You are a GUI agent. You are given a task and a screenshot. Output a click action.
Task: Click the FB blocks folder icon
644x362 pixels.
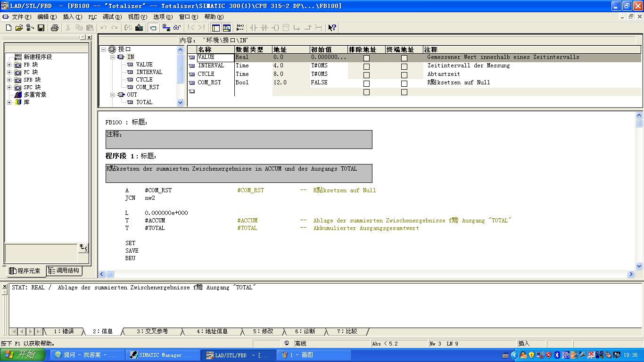point(18,65)
